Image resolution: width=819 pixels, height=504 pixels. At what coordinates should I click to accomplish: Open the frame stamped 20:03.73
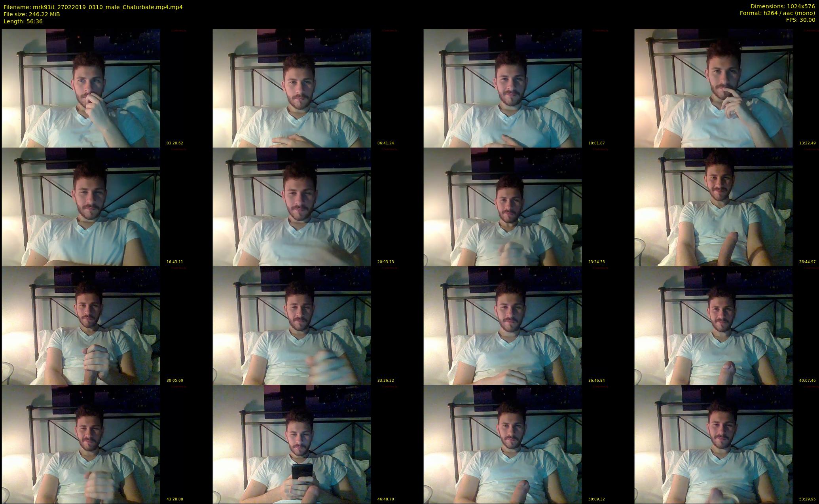click(292, 207)
